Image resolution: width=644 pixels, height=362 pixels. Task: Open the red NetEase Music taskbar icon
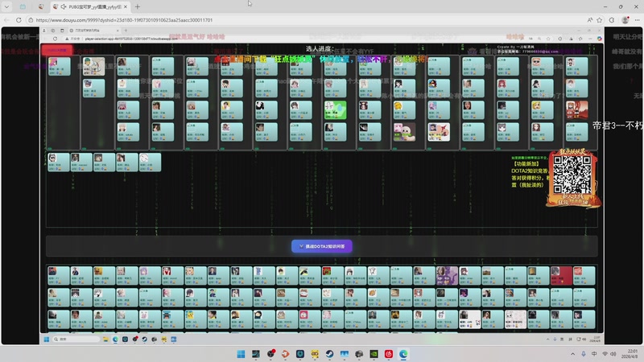pyautogui.click(x=389, y=354)
